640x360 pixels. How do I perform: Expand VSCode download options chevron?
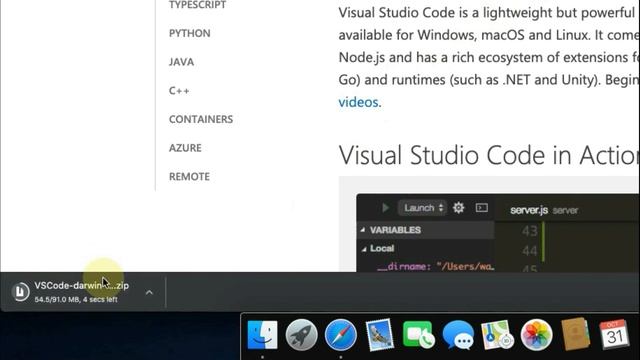(x=149, y=292)
